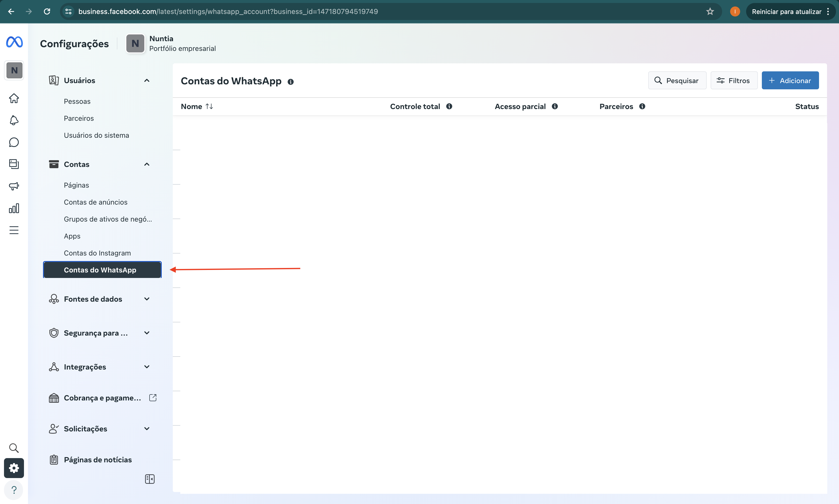Open inbox chat bubble icon

14,142
